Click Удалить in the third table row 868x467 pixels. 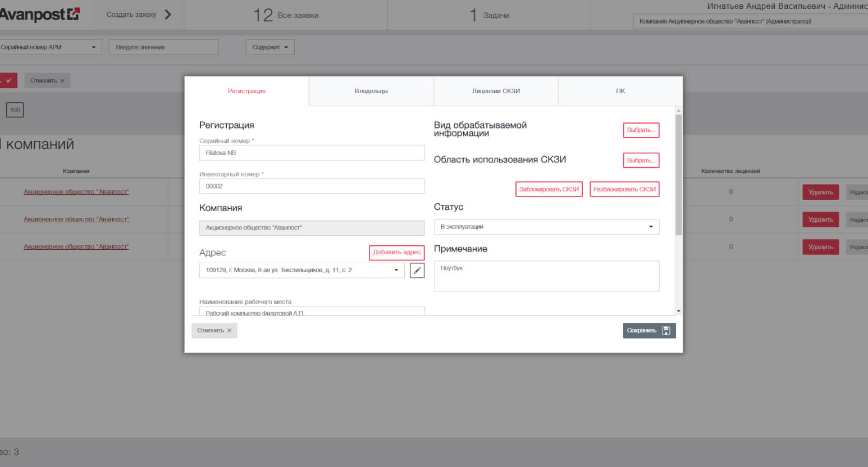click(x=821, y=247)
